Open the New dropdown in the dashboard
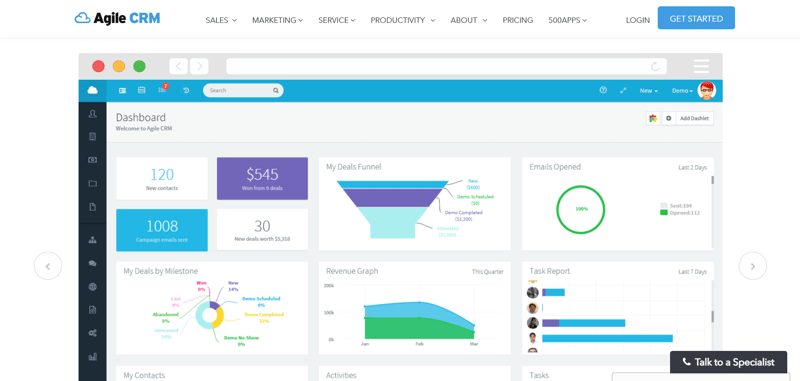Viewport: 800px width, 381px height. (x=648, y=90)
